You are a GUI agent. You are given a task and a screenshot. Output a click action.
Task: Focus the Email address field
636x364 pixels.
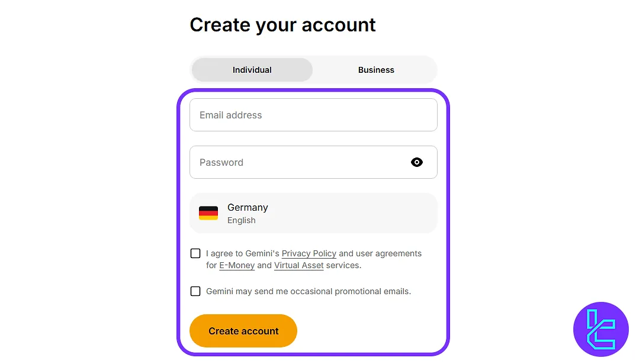click(x=313, y=115)
